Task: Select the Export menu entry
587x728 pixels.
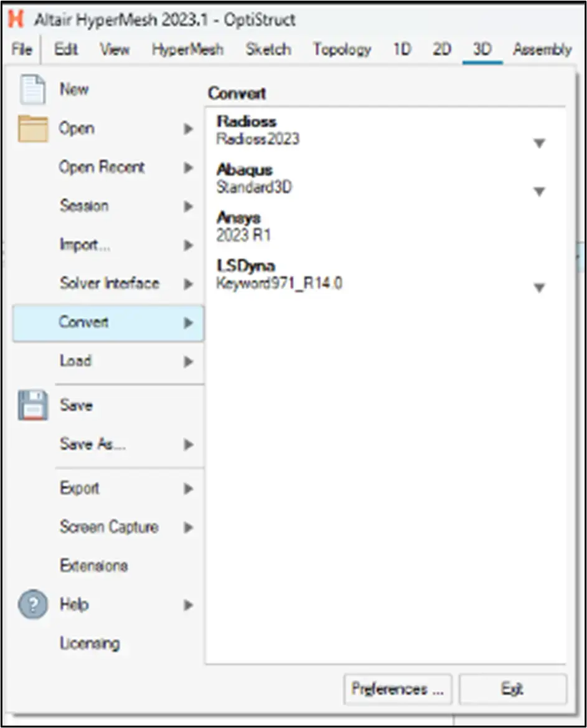Action: (79, 488)
